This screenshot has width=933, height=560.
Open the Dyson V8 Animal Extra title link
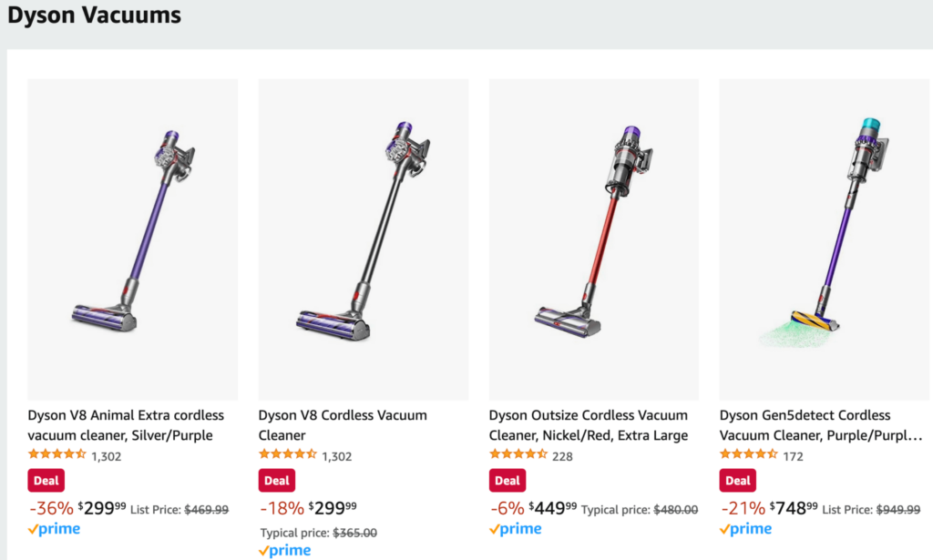tap(126, 425)
